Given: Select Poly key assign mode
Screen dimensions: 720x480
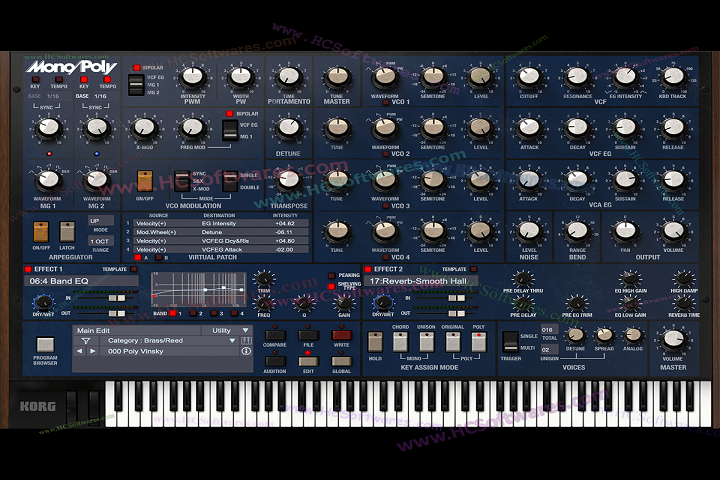Looking at the screenshot, I should (479, 342).
